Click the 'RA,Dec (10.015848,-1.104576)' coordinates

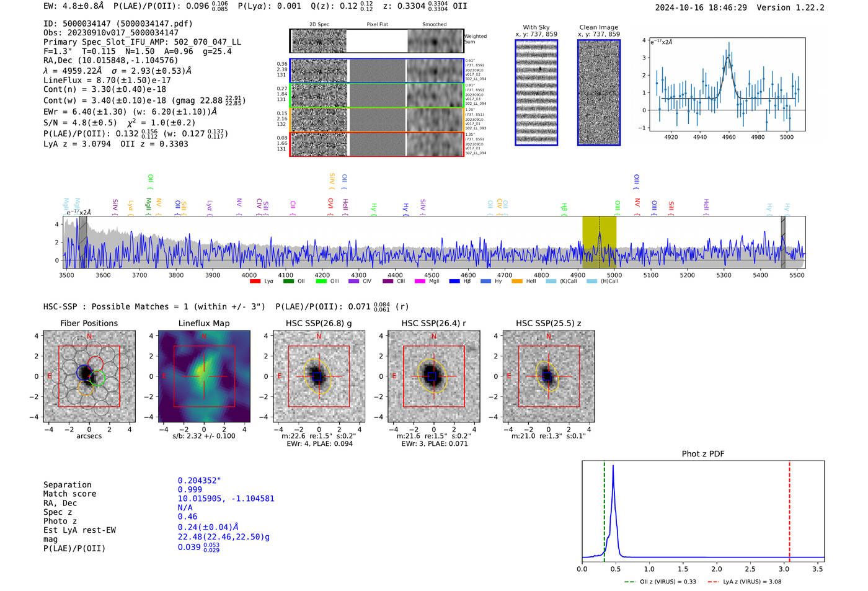coord(110,60)
